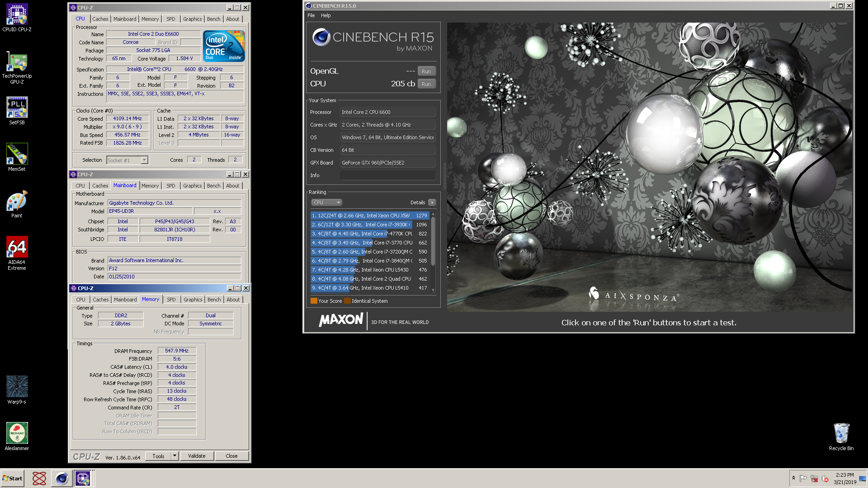
Task: Click the network status tray icon
Action: click(814, 479)
